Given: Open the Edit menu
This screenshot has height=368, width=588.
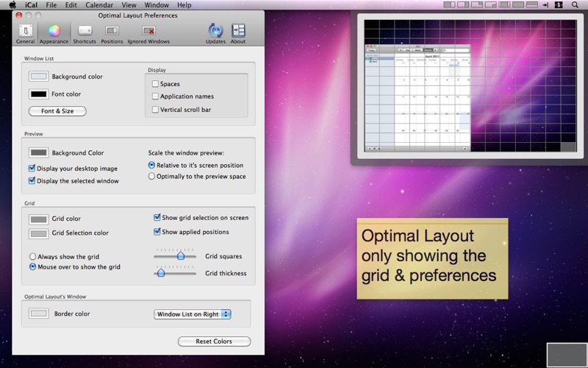Looking at the screenshot, I should pyautogui.click(x=71, y=5).
